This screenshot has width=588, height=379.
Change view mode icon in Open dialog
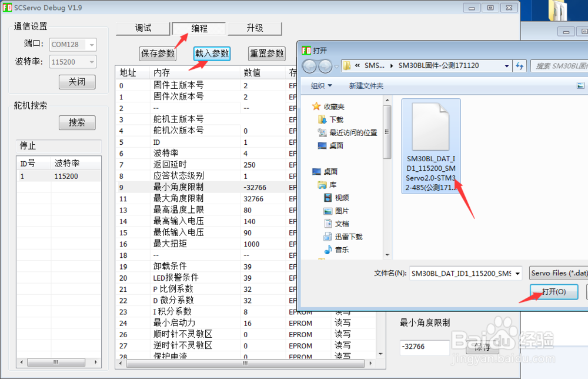click(x=580, y=86)
